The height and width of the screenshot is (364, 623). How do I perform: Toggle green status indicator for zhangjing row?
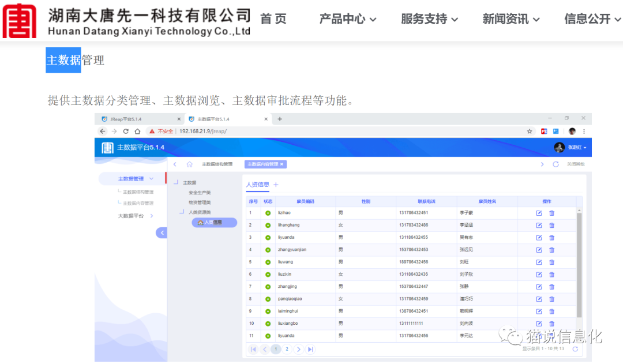coord(268,287)
